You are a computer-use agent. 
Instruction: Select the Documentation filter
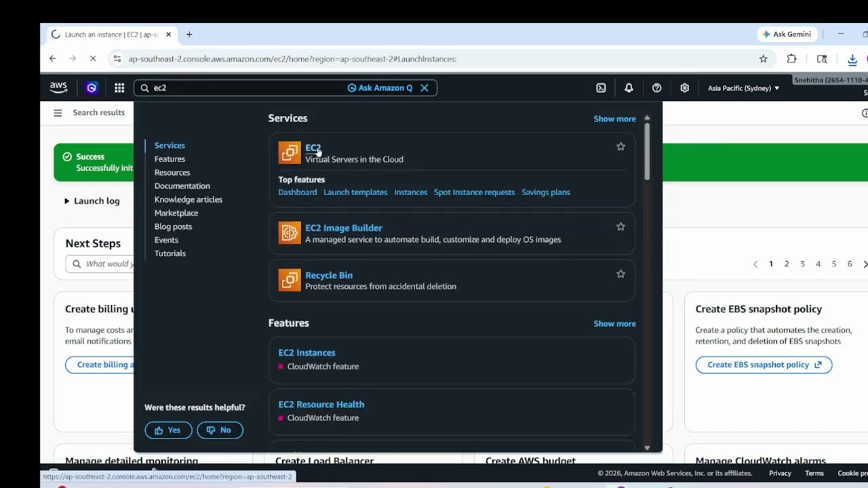tap(182, 186)
